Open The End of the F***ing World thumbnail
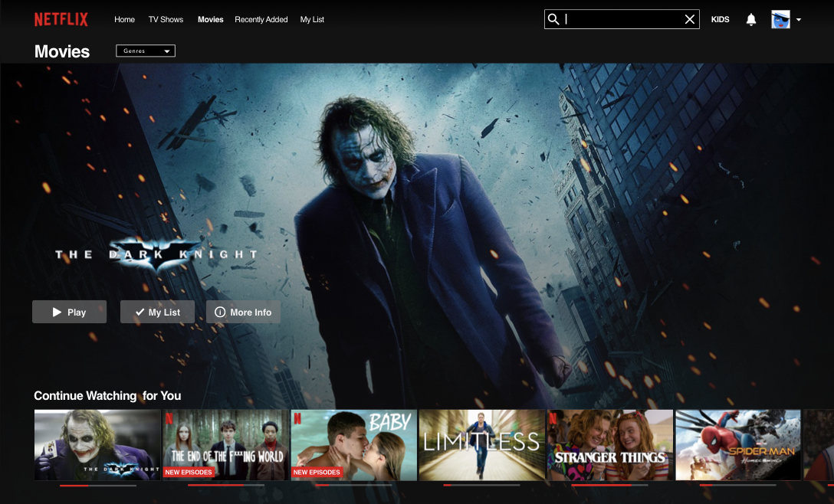834x504 pixels. point(225,445)
